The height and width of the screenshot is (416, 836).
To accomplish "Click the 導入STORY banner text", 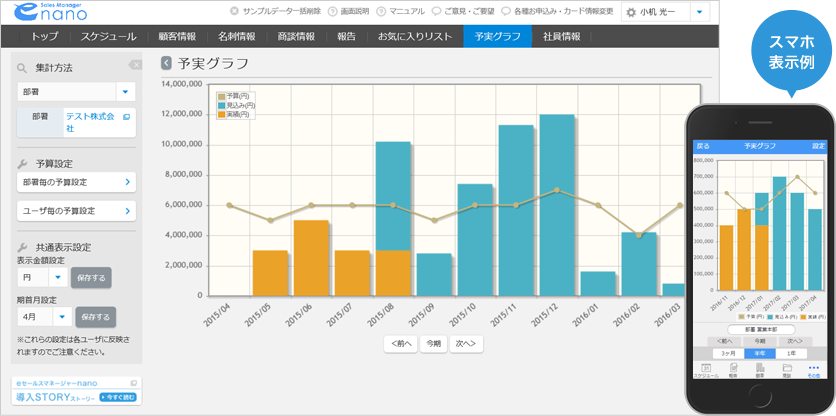I will [55, 397].
